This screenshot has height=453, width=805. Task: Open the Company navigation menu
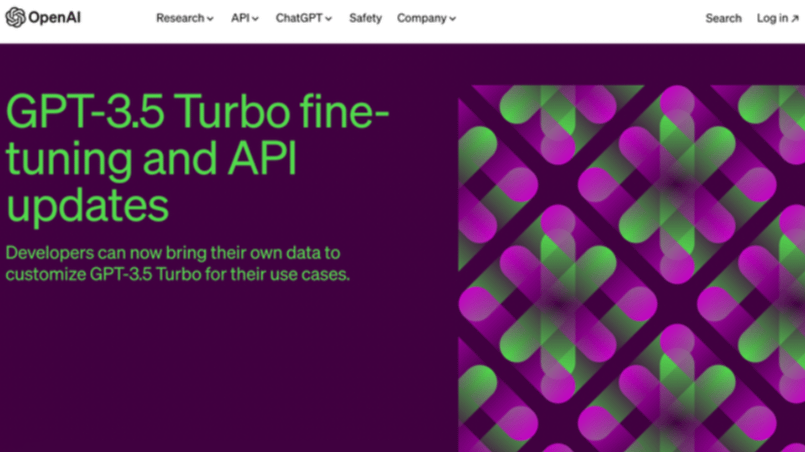click(421, 18)
